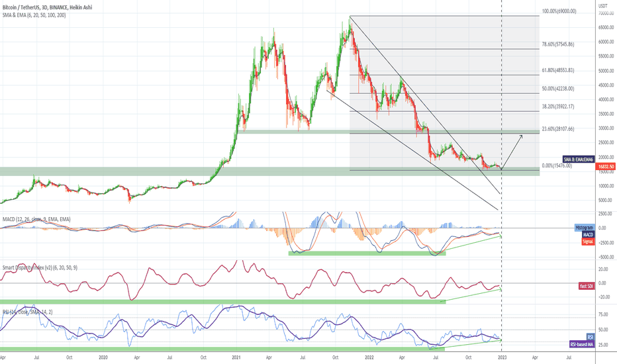Select the purple RSI-based MA tag
Image resolution: width=617 pixels, height=364 pixels.
582,344
